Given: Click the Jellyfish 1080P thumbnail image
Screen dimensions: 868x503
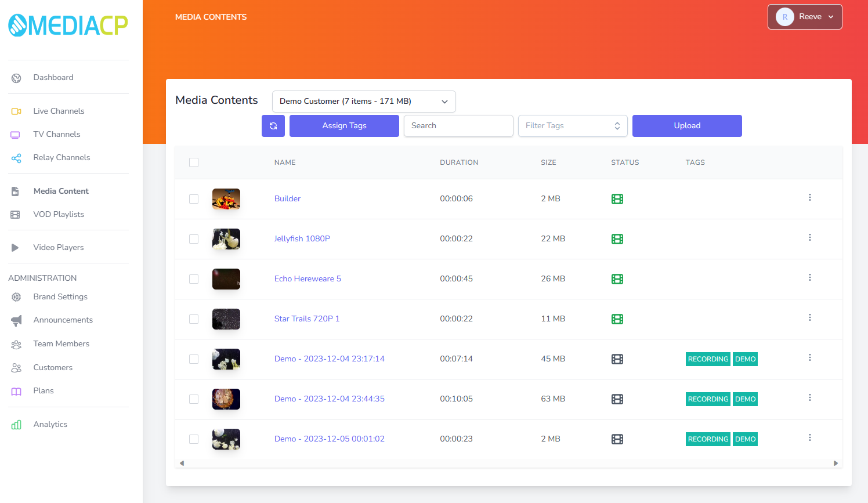Looking at the screenshot, I should 226,239.
